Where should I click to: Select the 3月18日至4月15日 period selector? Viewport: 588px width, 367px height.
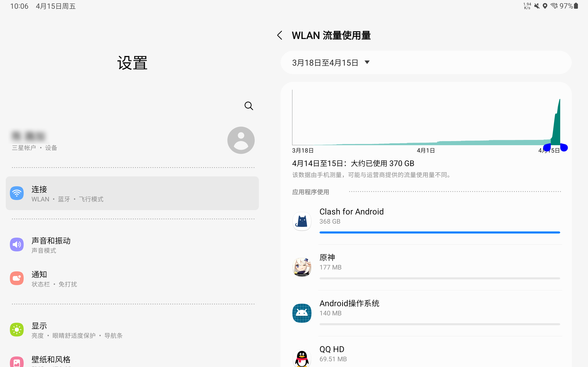click(x=325, y=63)
